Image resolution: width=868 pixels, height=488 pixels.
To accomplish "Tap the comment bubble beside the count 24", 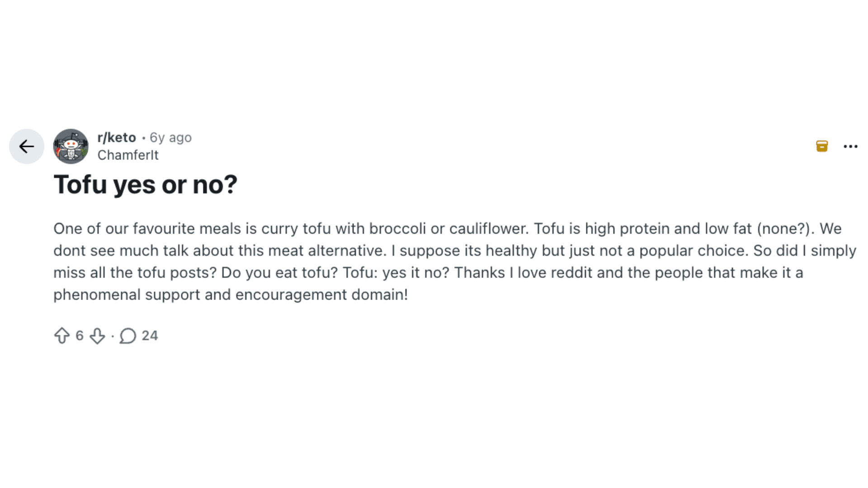I will pyautogui.click(x=128, y=336).
